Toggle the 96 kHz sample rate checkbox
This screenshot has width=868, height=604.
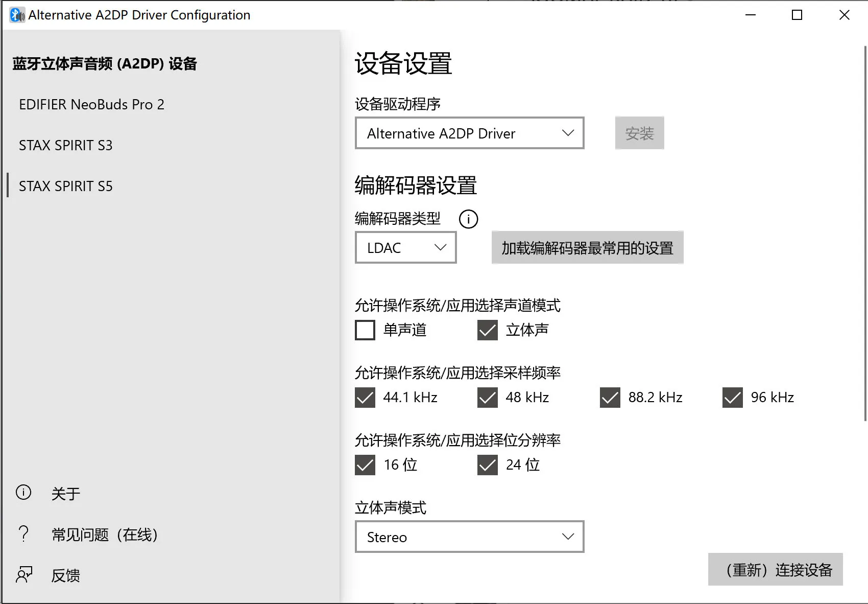pos(733,398)
